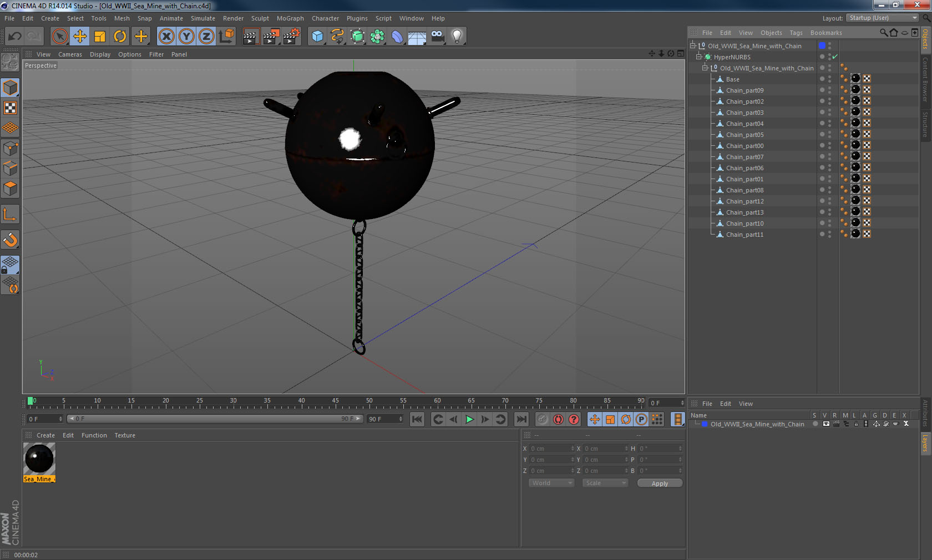Select Sea_Mine material thumbnail

click(x=39, y=459)
